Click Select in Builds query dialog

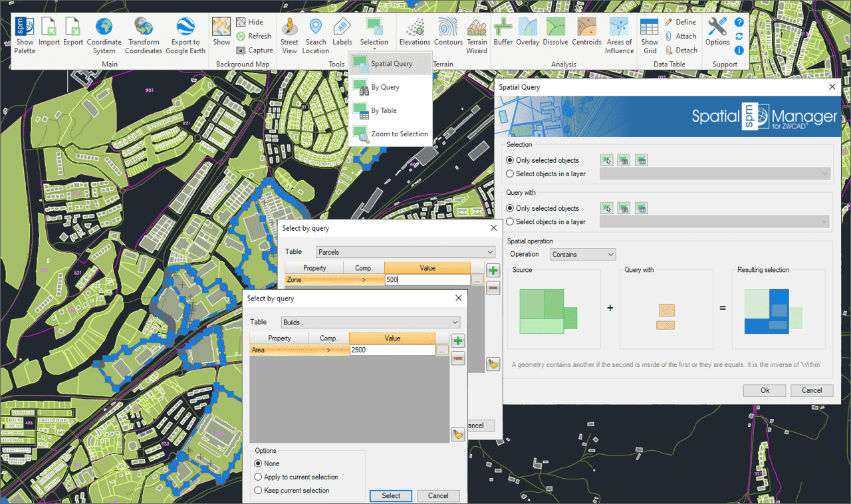click(391, 495)
